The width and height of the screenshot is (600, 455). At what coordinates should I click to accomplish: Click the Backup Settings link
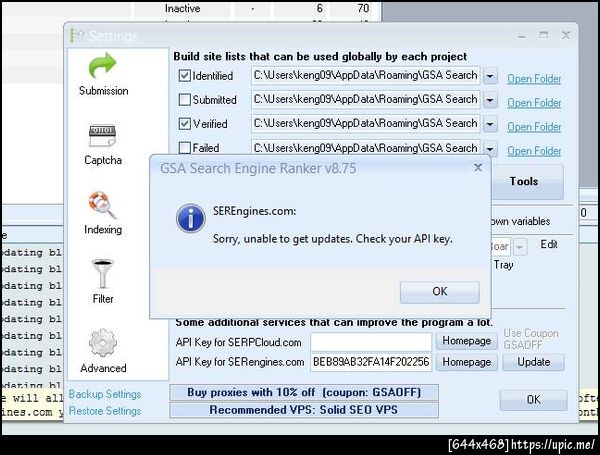[105, 394]
